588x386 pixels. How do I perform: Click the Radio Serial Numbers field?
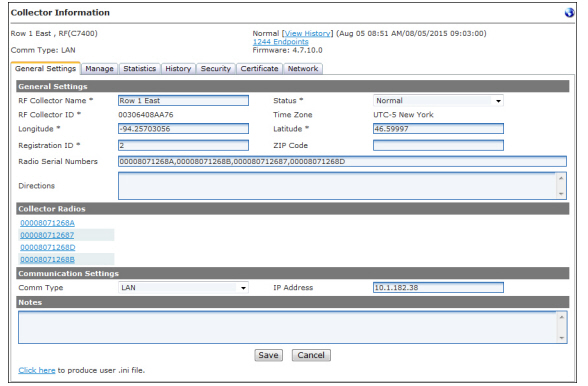pos(342,161)
